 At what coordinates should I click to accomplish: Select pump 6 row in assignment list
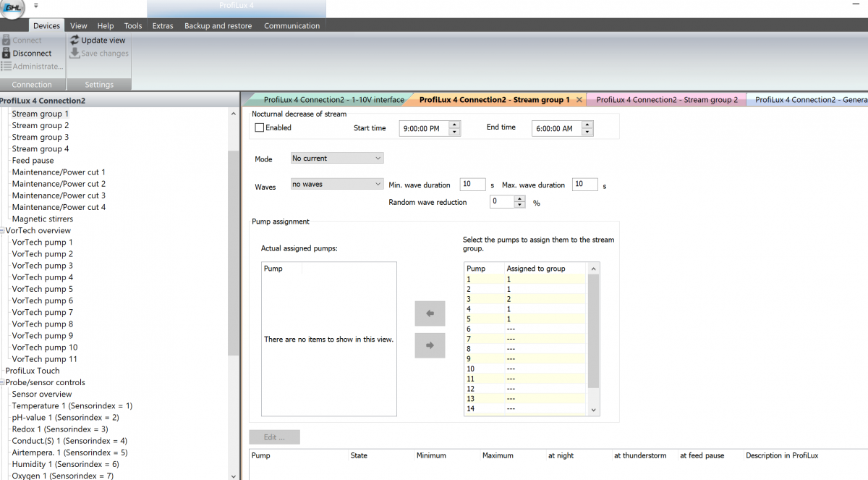pos(526,329)
